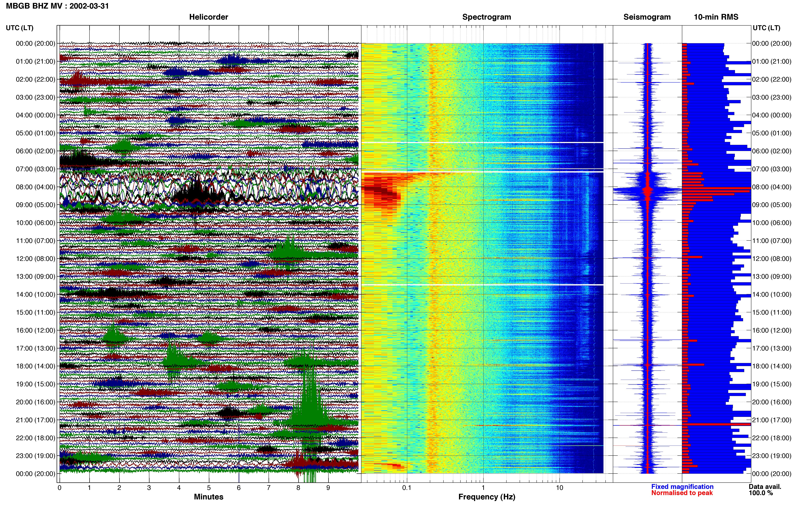Click left time label '14:00 (10:00)'
The image size is (812, 508).
pos(36,295)
